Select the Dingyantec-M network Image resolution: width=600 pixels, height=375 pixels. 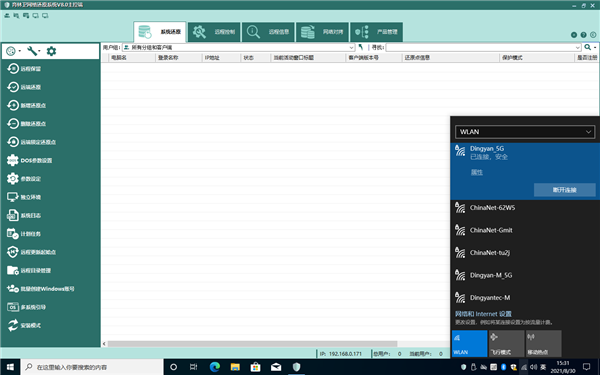click(x=525, y=298)
